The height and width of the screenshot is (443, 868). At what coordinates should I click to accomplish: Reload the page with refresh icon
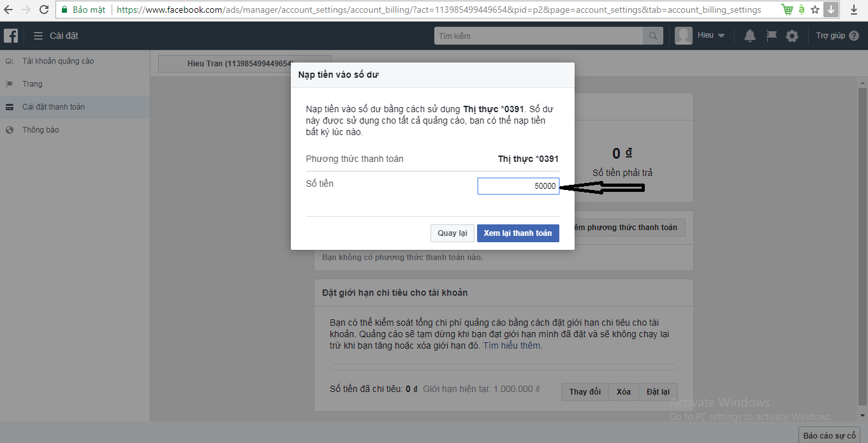click(44, 10)
